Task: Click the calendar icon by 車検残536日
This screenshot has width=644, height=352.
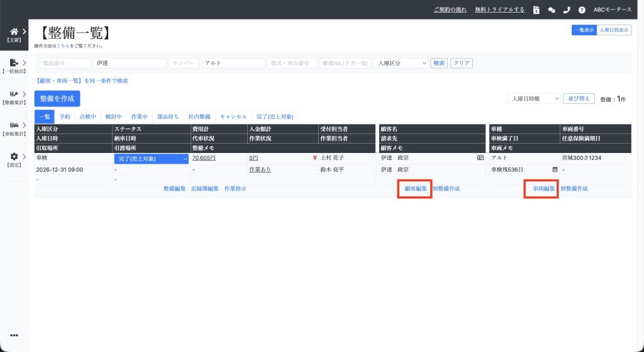Action: coord(555,169)
